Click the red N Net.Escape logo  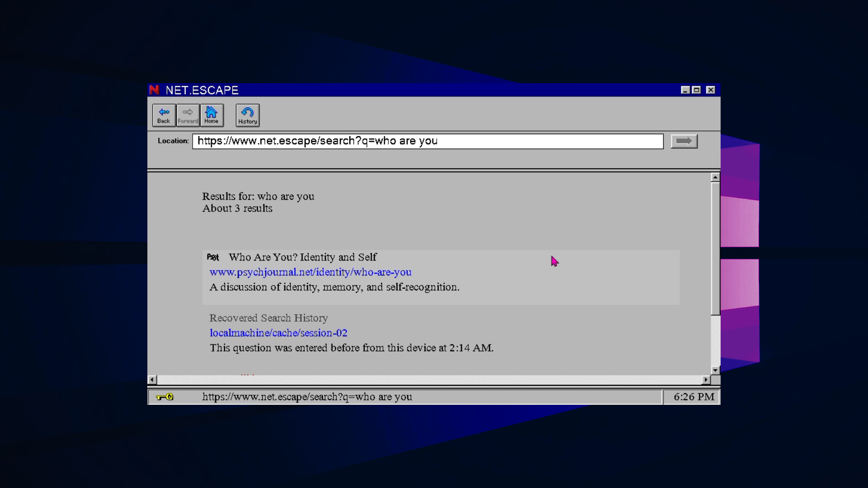pyautogui.click(x=154, y=90)
